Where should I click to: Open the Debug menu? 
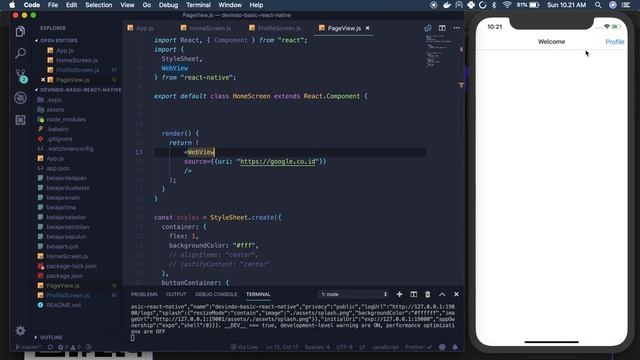pyautogui.click(x=168, y=5)
